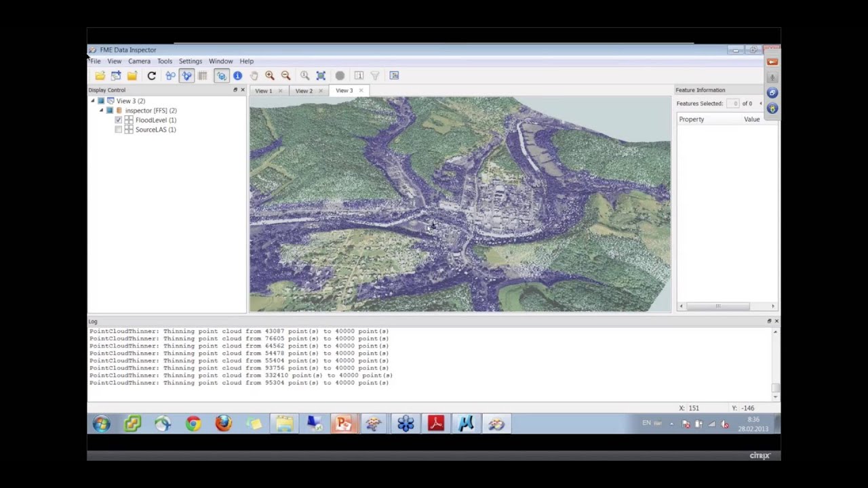Click the Add Dataset toolbar icon
The height and width of the screenshot is (488, 868).
point(116,76)
